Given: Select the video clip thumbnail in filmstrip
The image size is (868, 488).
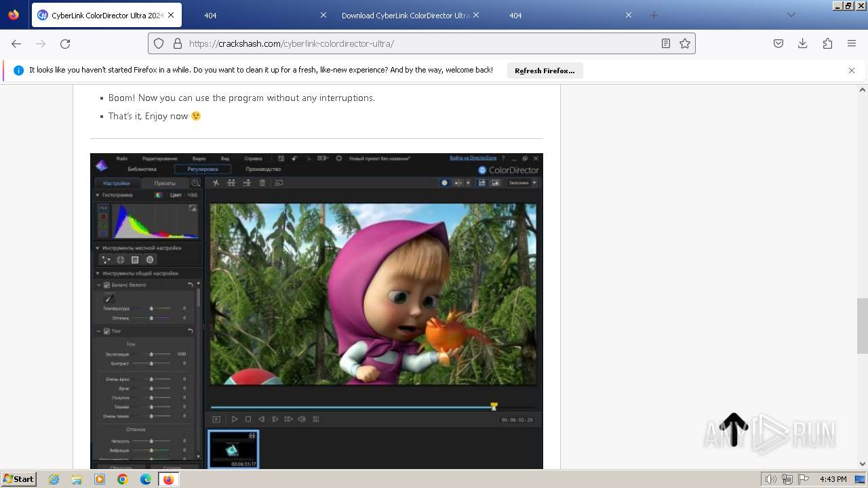Looking at the screenshot, I should [x=233, y=449].
